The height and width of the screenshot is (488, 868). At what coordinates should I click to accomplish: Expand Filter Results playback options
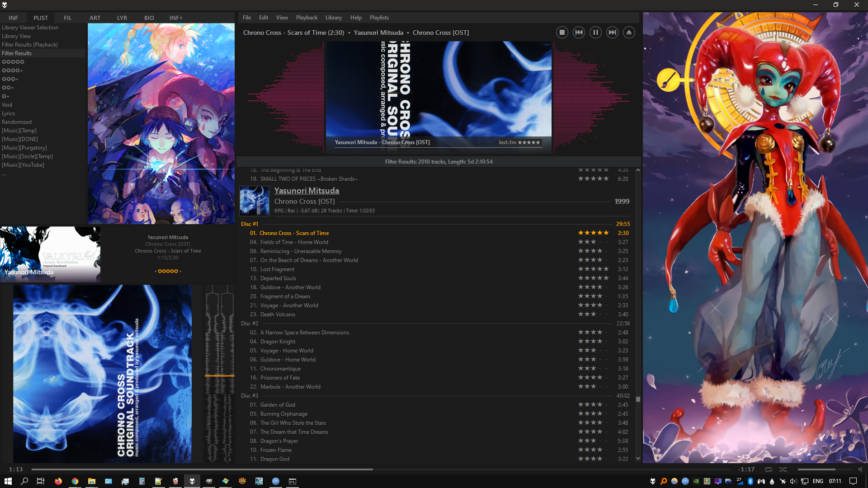(x=30, y=45)
